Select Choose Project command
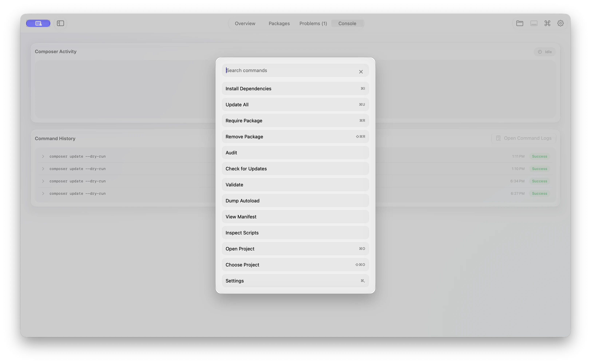 (x=295, y=265)
